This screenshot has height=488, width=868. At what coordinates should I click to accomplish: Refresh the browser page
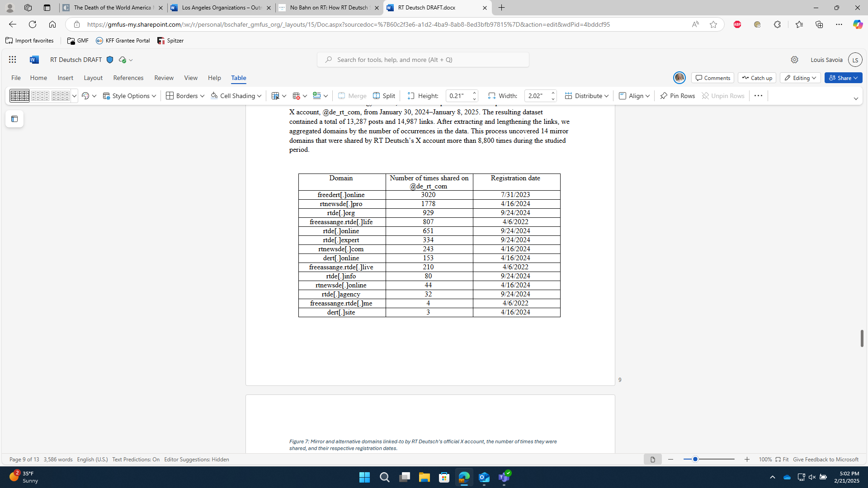(x=32, y=24)
